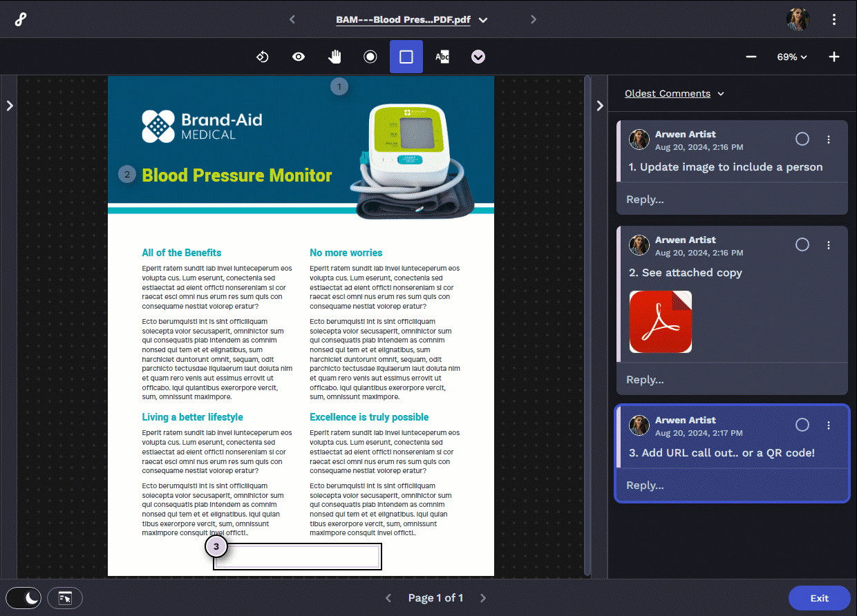This screenshot has height=616, width=857.
Task: Click Arwen Artist avatar on comment 1
Action: 639,139
